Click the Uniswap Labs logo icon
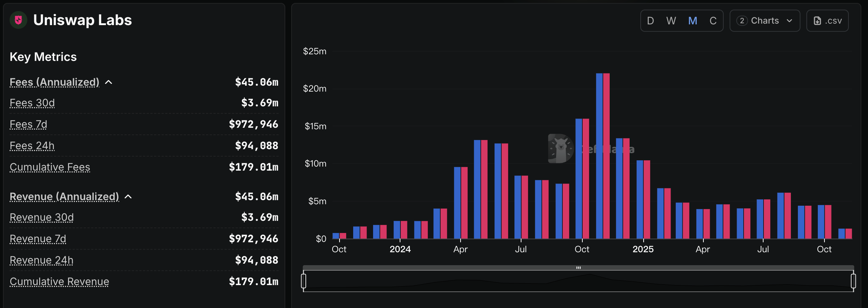Screen dimensions: 868x308 click(18, 20)
